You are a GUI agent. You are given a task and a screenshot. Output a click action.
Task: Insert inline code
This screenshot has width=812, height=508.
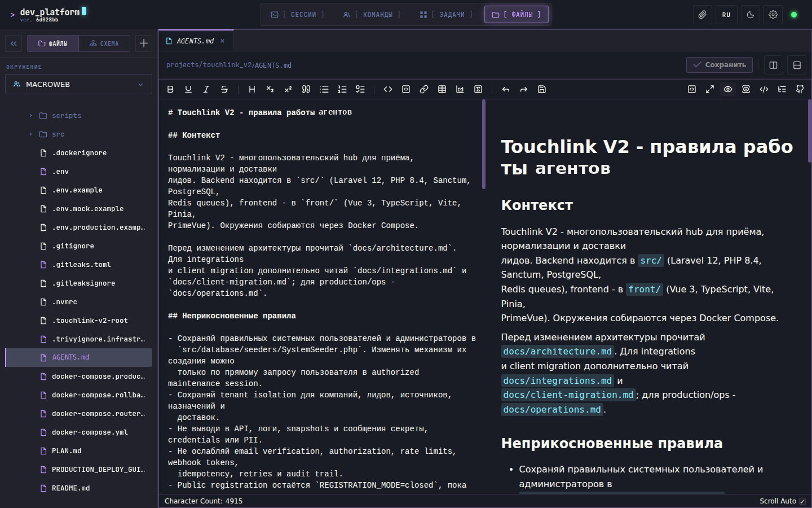click(388, 89)
